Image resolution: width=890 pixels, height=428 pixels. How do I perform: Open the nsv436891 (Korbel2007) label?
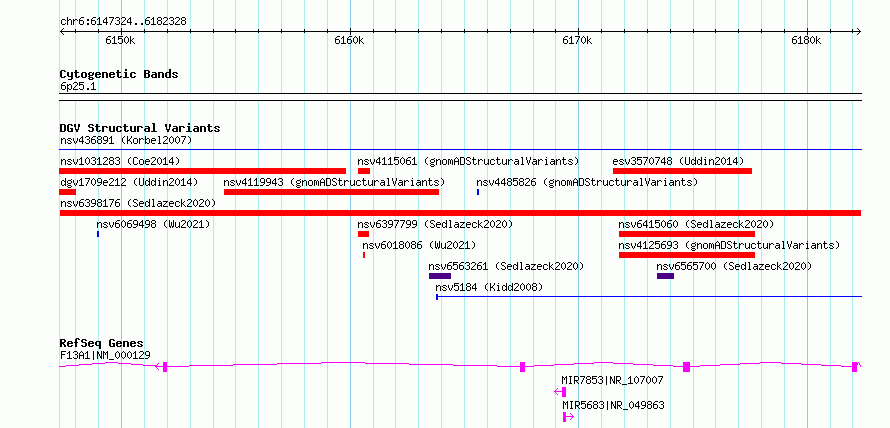pyautogui.click(x=127, y=140)
